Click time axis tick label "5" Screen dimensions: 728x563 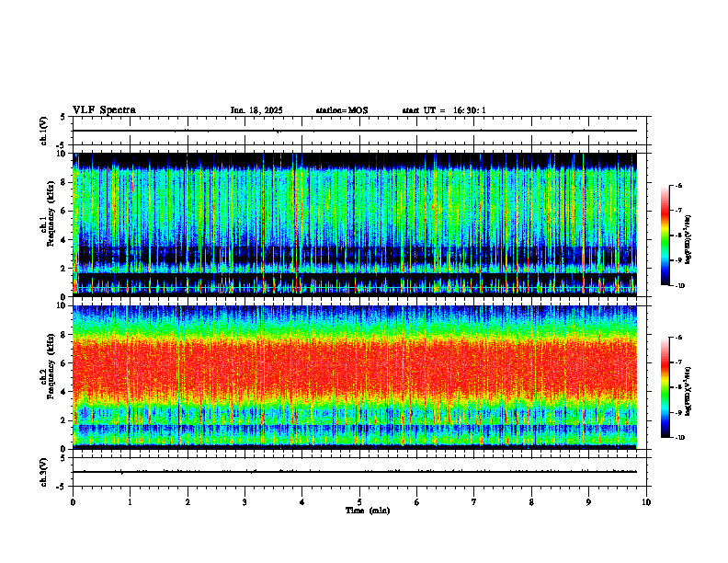pos(359,502)
